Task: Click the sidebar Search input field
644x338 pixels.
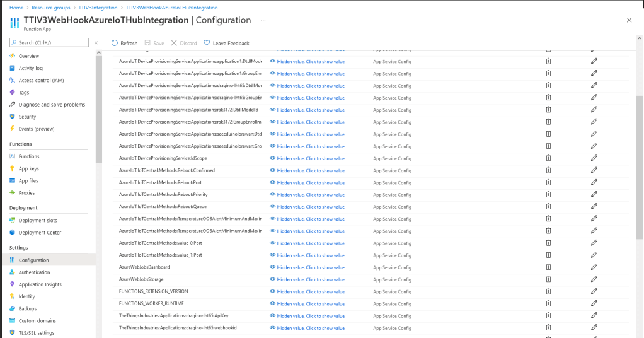Action: click(x=49, y=42)
